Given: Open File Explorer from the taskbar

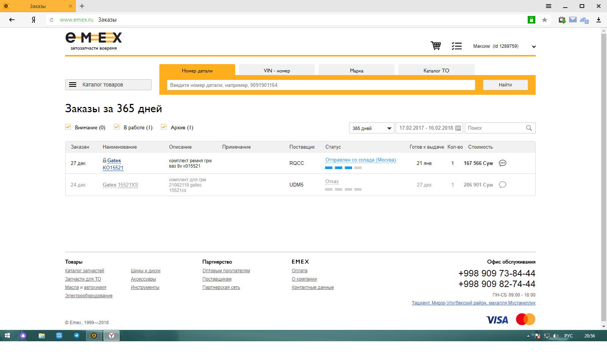Looking at the screenshot, I should click(42, 336).
